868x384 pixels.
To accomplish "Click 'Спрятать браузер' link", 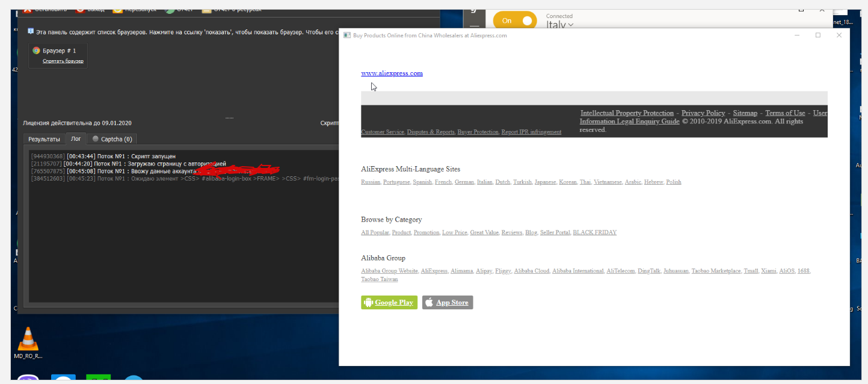I will [x=63, y=61].
